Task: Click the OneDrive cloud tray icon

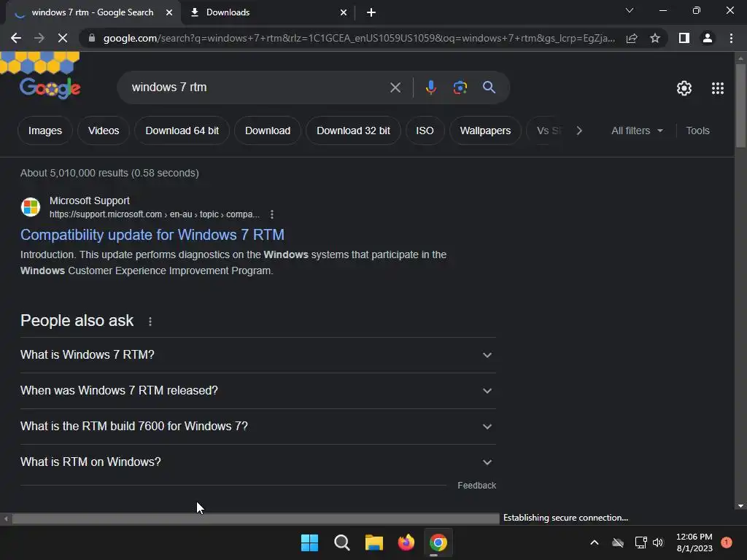Action: pyautogui.click(x=618, y=542)
